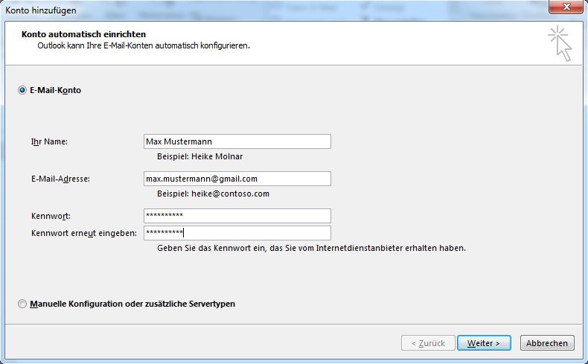Image resolution: width=588 pixels, height=364 pixels.
Task: Click the 'Ihr Name:' label
Action: pyautogui.click(x=49, y=141)
